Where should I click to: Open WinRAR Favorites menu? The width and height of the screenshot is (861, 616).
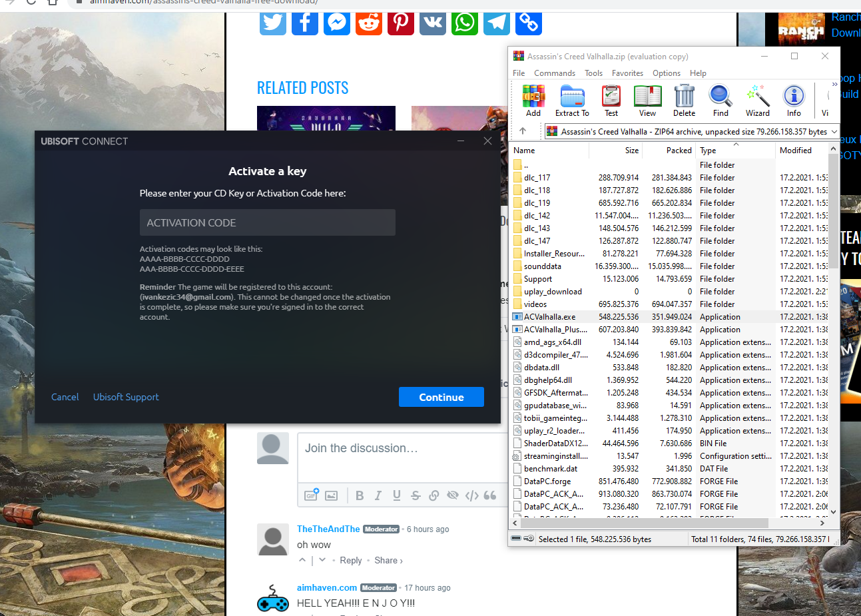[627, 73]
